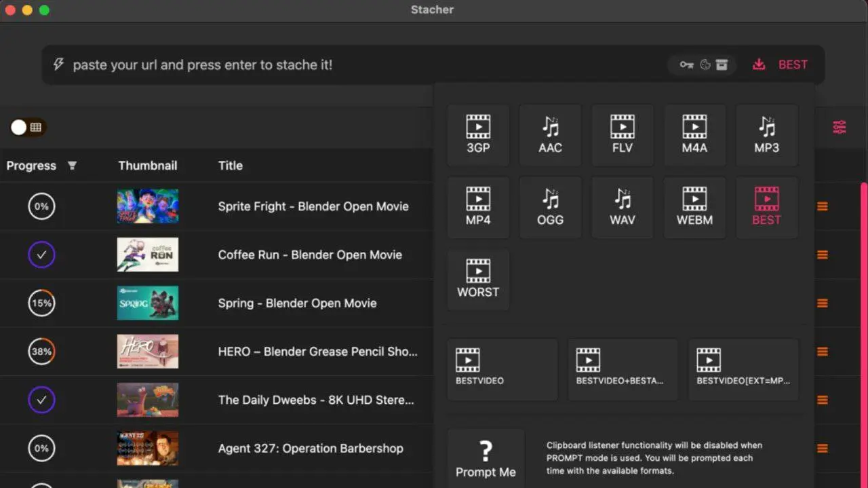This screenshot has width=868, height=488.
Task: Click HERO 38% progress circle
Action: pyautogui.click(x=41, y=352)
